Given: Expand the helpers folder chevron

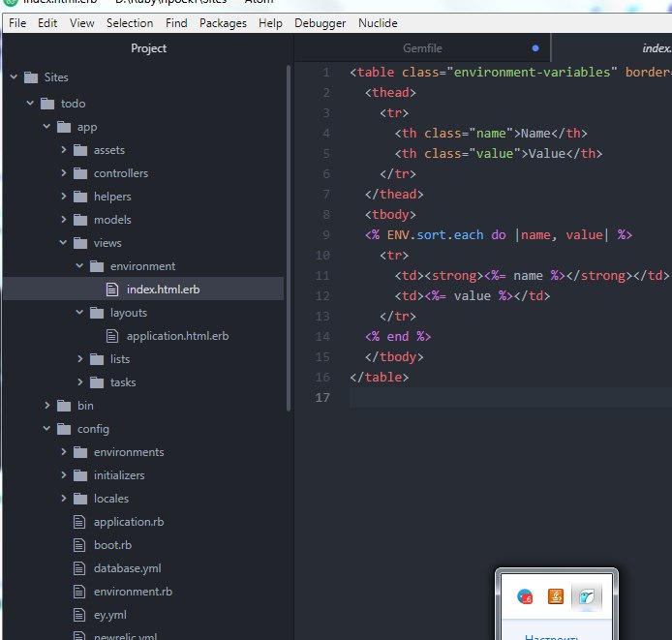Looking at the screenshot, I should 64,196.
